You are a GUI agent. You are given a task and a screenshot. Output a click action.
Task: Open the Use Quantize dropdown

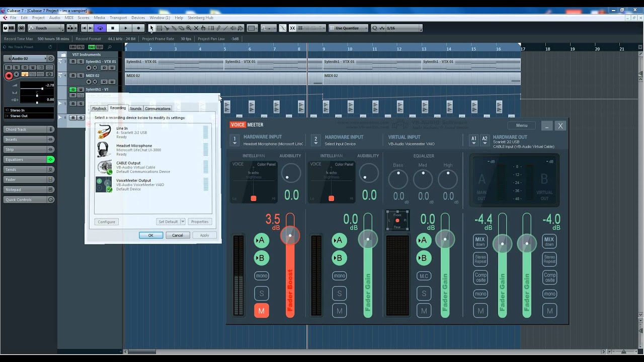[x=349, y=28]
